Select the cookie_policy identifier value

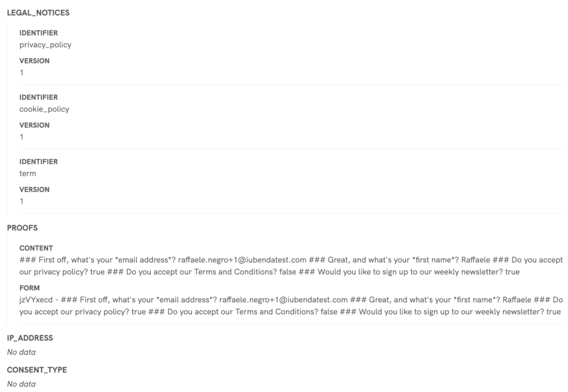click(44, 109)
